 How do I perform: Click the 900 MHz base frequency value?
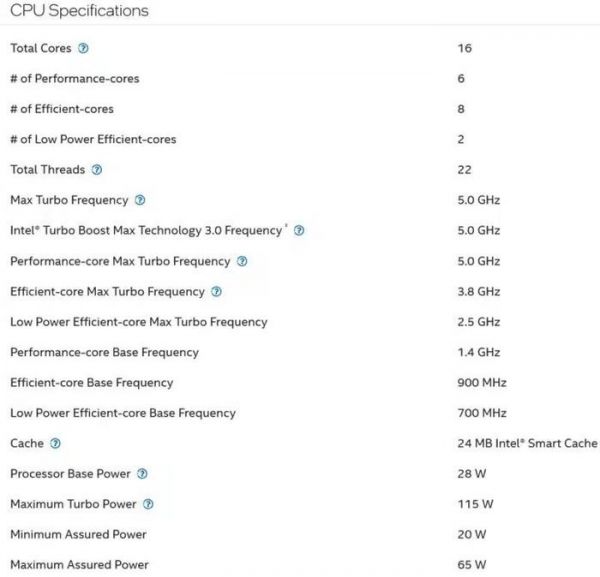481,382
